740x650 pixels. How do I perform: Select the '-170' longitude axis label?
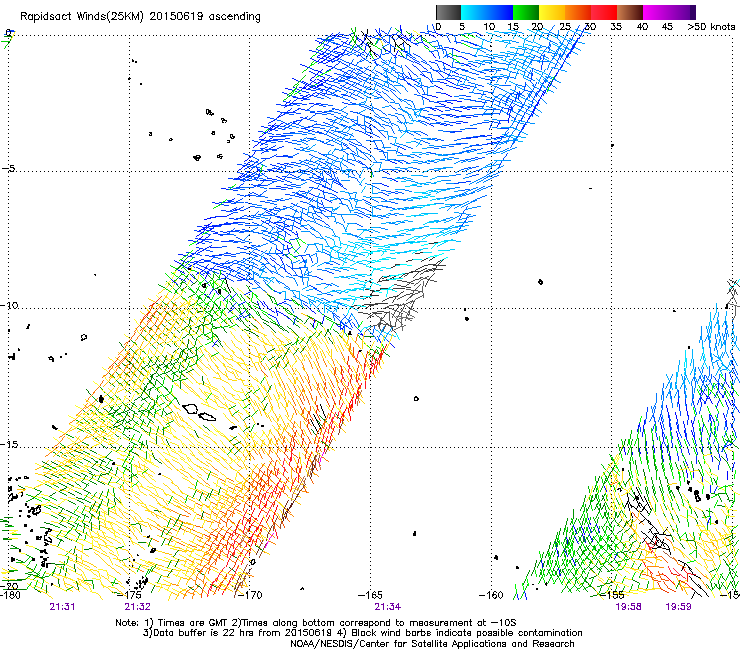[x=250, y=595]
